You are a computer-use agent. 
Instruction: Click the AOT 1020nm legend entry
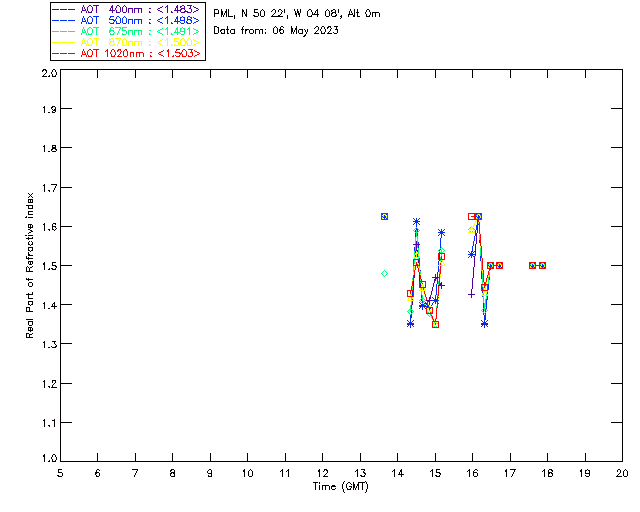[x=126, y=53]
